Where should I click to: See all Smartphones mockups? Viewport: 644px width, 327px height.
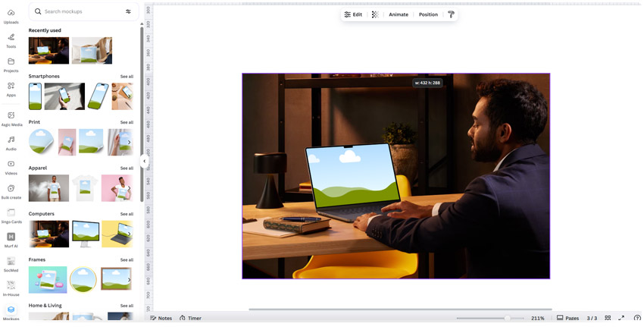click(x=127, y=77)
